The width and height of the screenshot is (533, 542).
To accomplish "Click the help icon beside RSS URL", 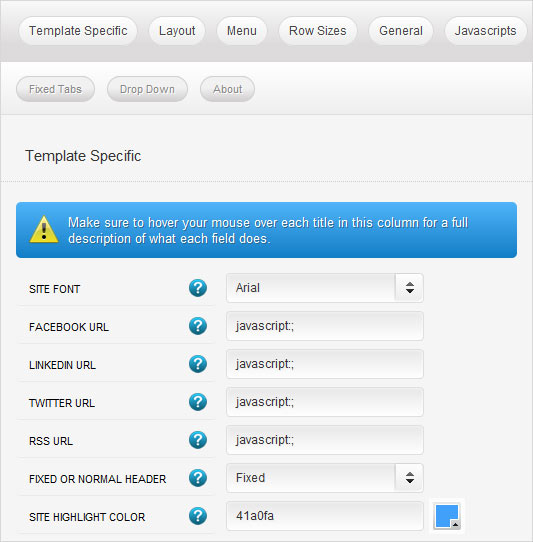I will point(198,440).
